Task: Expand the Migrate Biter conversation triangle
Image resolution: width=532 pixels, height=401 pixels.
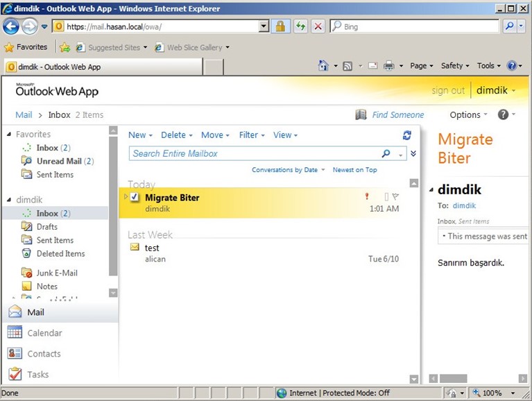Action: click(126, 196)
